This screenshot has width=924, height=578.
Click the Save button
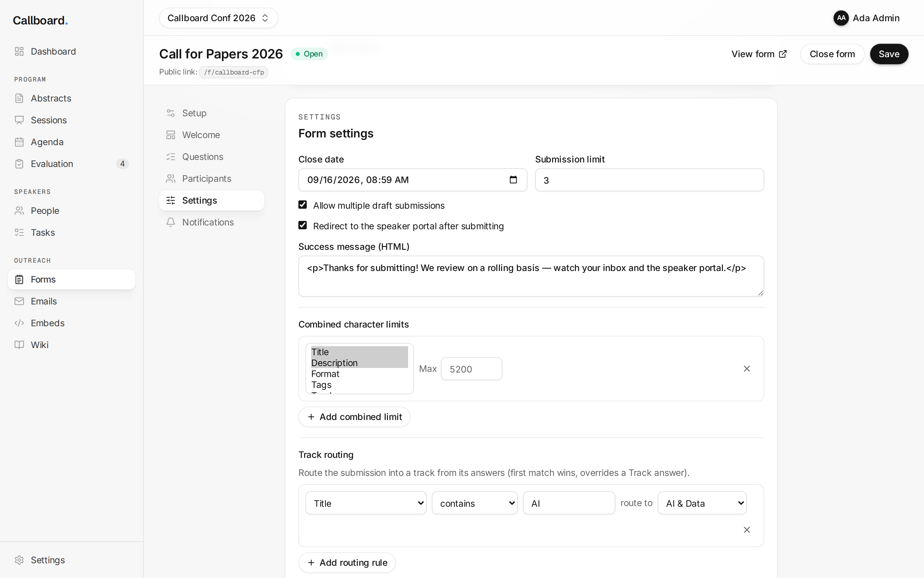889,54
